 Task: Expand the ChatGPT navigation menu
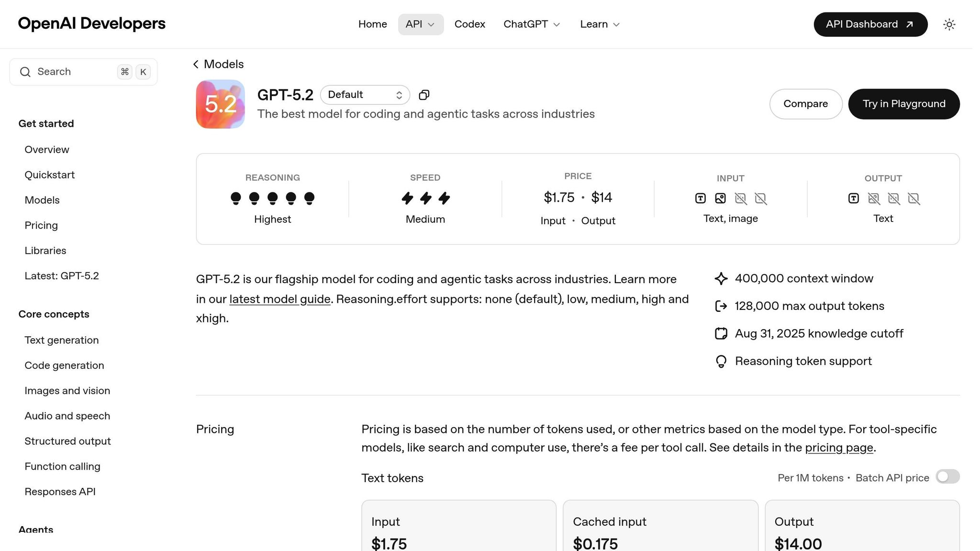click(532, 24)
